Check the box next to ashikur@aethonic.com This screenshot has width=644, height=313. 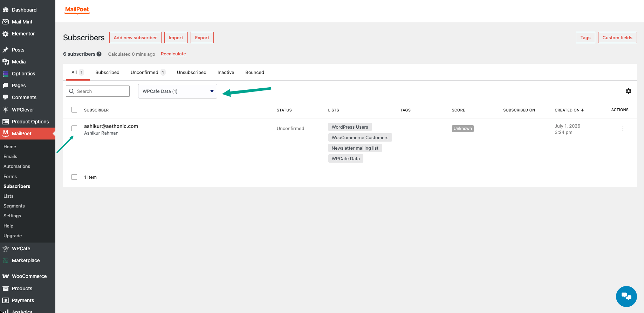[x=74, y=128]
